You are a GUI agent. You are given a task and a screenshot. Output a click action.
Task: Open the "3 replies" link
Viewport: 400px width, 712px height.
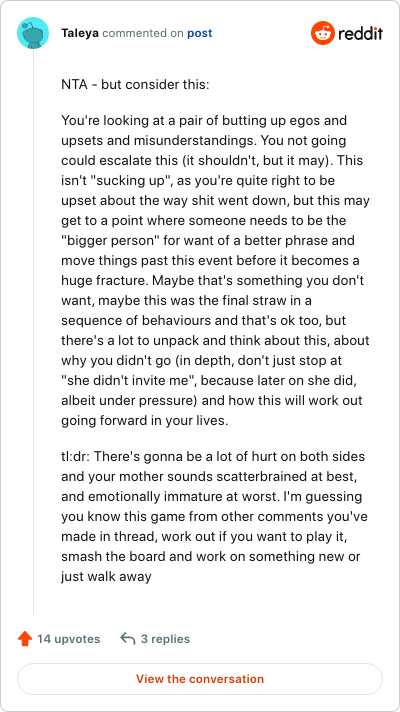(x=165, y=639)
